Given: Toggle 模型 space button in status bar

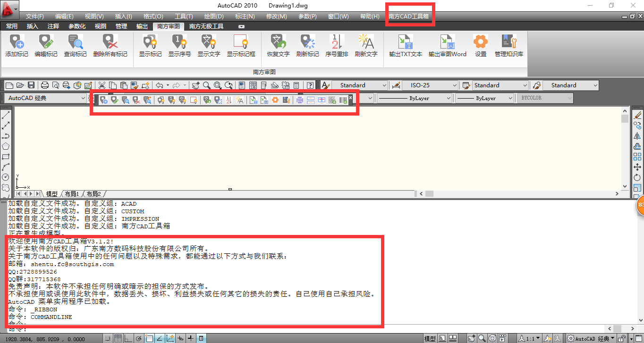Looking at the screenshot, I should pos(430,338).
